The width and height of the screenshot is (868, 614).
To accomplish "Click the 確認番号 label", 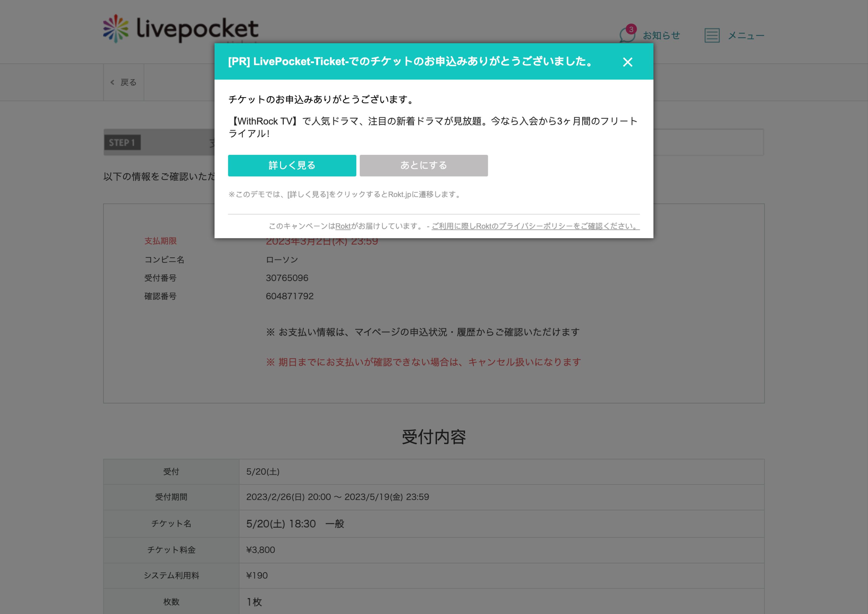I will (161, 296).
